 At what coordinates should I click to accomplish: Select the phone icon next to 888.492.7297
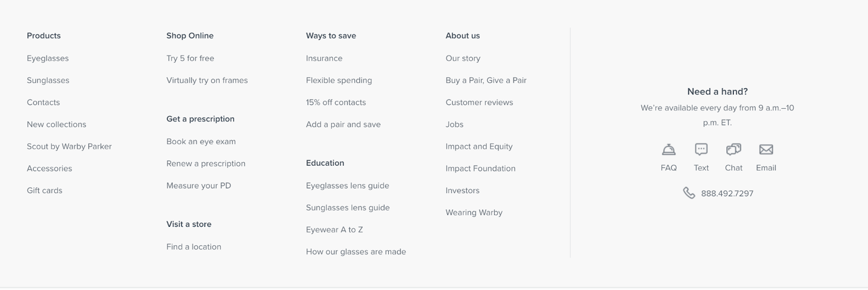coord(689,193)
